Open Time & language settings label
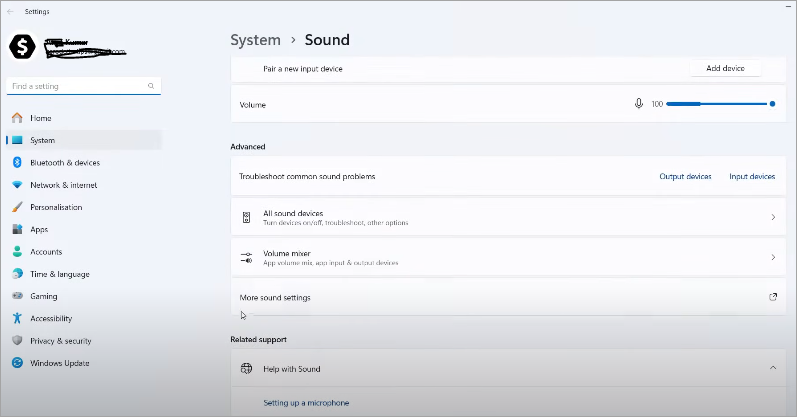797x417 pixels. click(x=59, y=274)
